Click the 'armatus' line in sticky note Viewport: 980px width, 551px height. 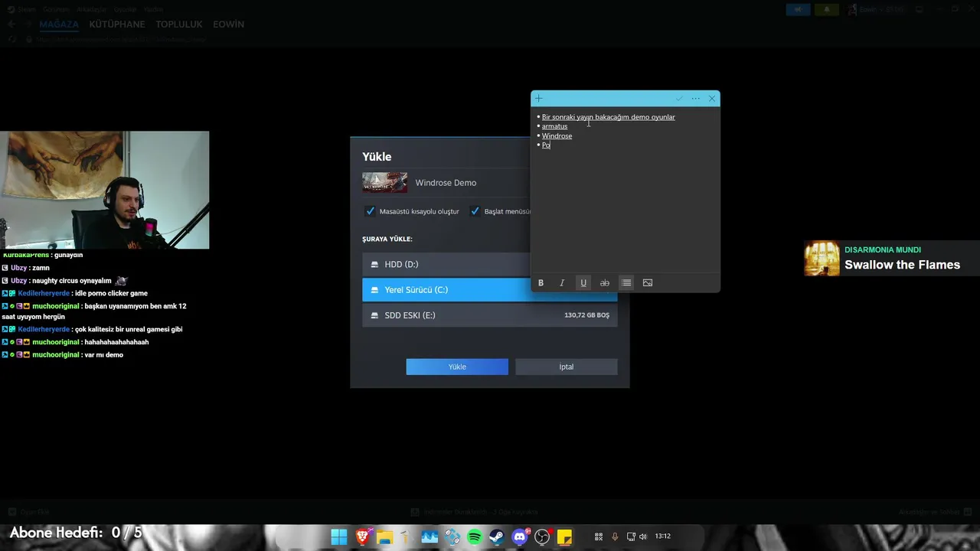click(554, 126)
